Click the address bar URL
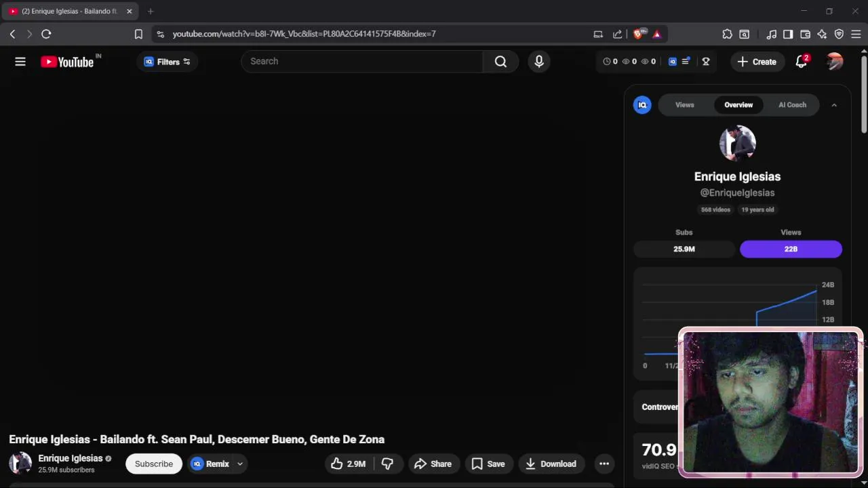 304,34
